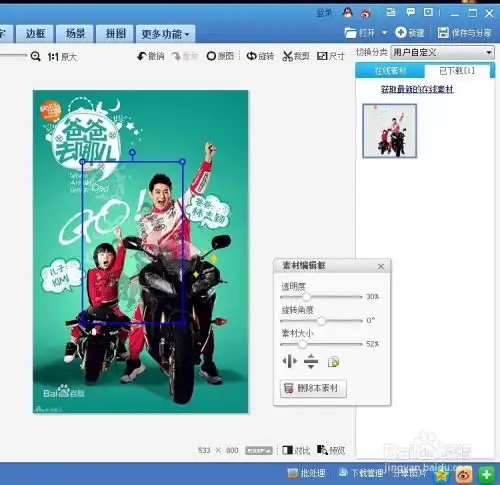Click the zoom magnifier icon
Screen dimensions: 500x485
coord(35,56)
